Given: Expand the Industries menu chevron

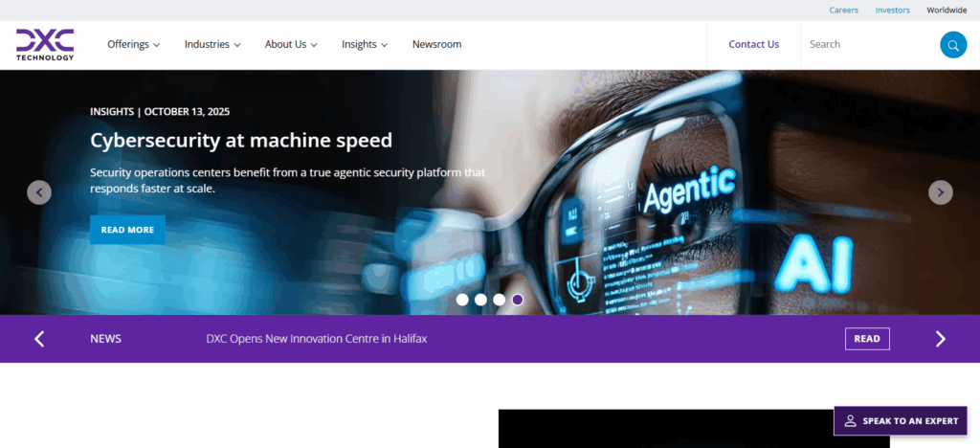Looking at the screenshot, I should point(237,45).
